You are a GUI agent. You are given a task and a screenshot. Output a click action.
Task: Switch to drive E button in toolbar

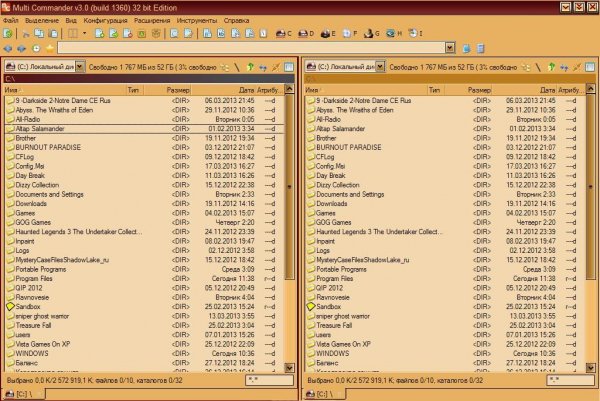(x=328, y=34)
